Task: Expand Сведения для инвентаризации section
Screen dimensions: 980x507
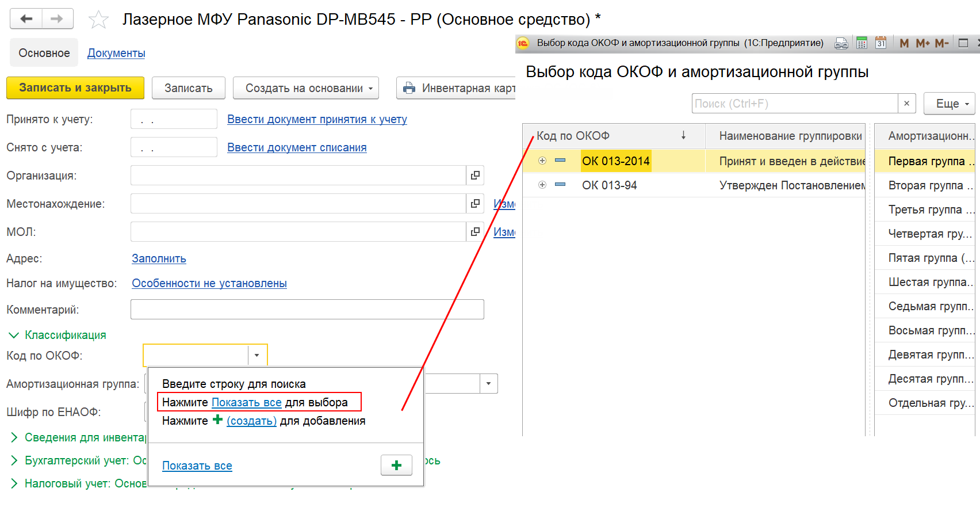Action: [x=14, y=437]
